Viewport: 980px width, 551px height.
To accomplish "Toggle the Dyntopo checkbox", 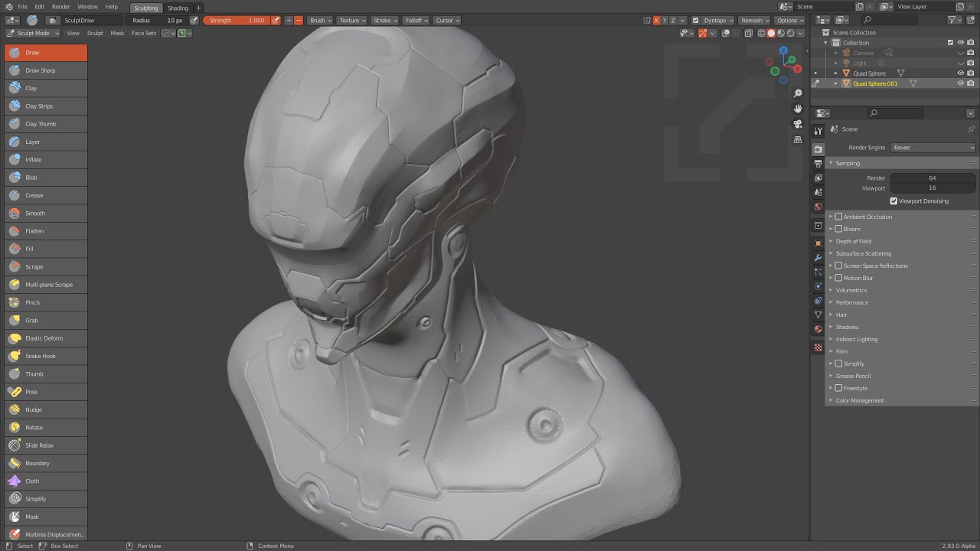I will [x=695, y=21].
